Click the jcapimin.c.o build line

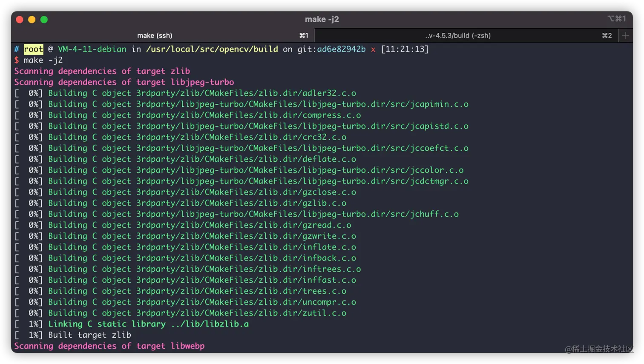pyautogui.click(x=241, y=104)
